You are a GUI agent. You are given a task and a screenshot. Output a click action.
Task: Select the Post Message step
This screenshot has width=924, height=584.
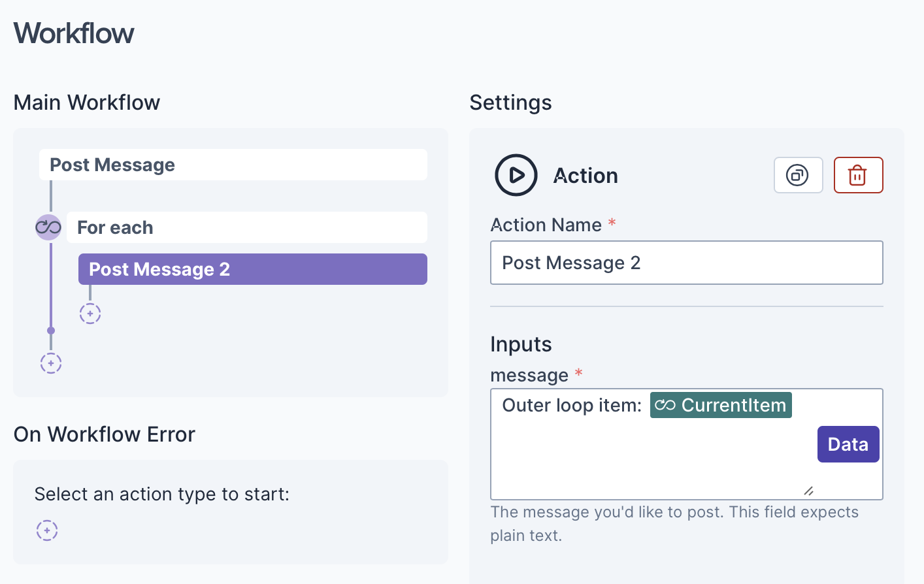[x=233, y=165]
